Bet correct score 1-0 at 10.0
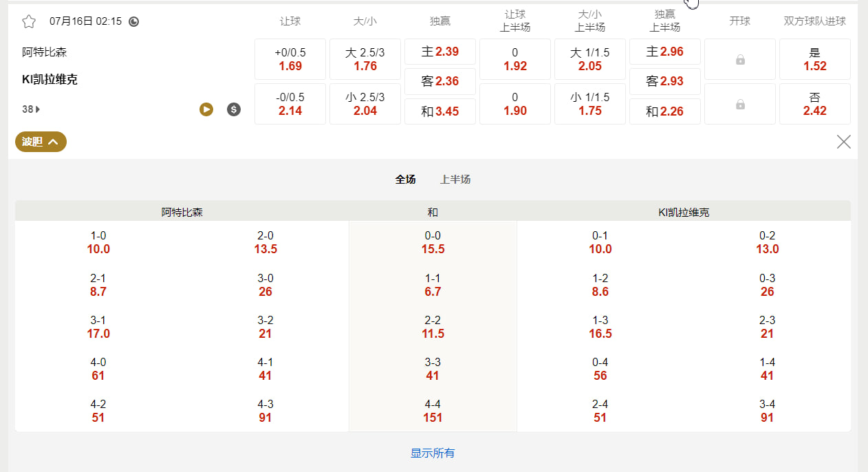 pyautogui.click(x=98, y=242)
